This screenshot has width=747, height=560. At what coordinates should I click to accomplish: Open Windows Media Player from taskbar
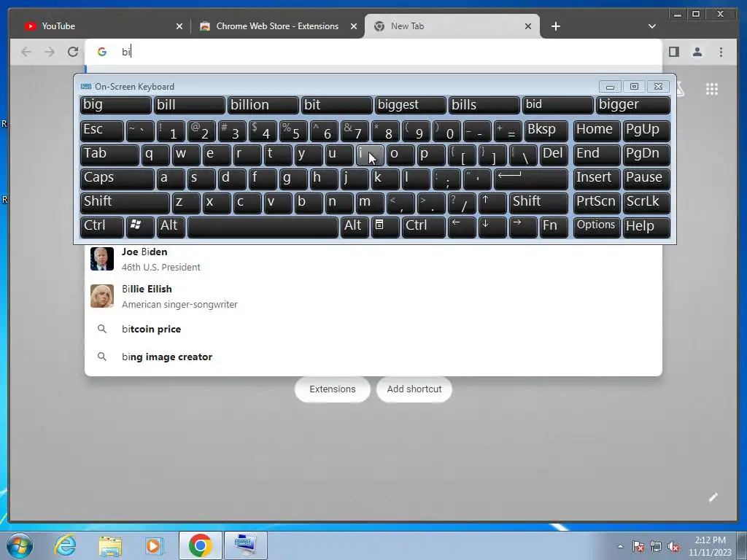pos(155,545)
